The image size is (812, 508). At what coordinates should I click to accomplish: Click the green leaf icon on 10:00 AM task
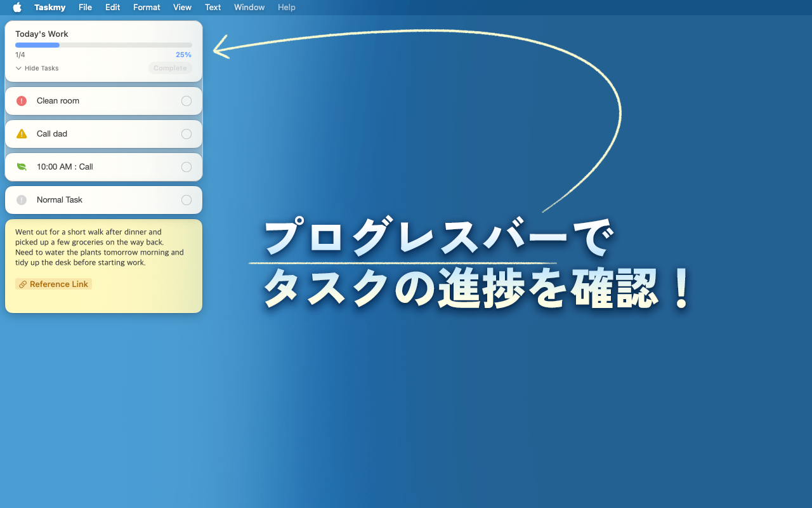tap(22, 167)
